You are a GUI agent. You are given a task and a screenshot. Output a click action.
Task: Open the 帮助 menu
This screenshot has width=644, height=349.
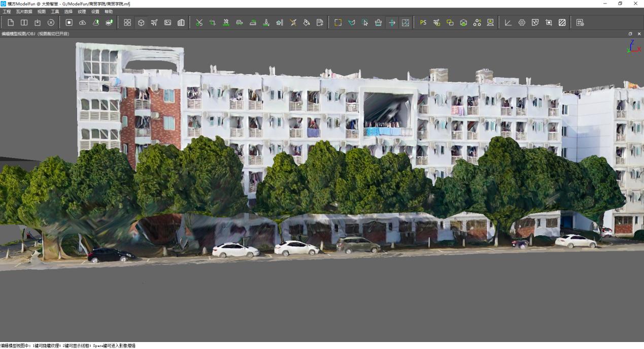click(109, 11)
